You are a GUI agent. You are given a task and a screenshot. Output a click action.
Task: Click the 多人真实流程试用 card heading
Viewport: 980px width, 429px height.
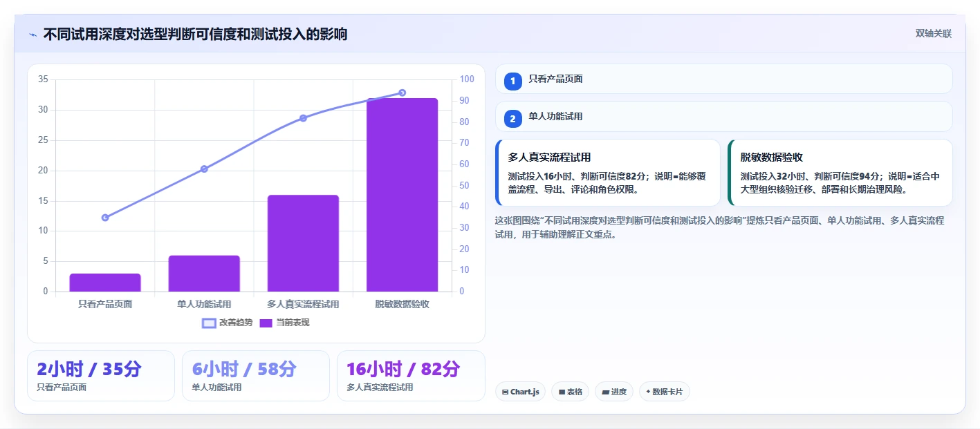point(549,158)
